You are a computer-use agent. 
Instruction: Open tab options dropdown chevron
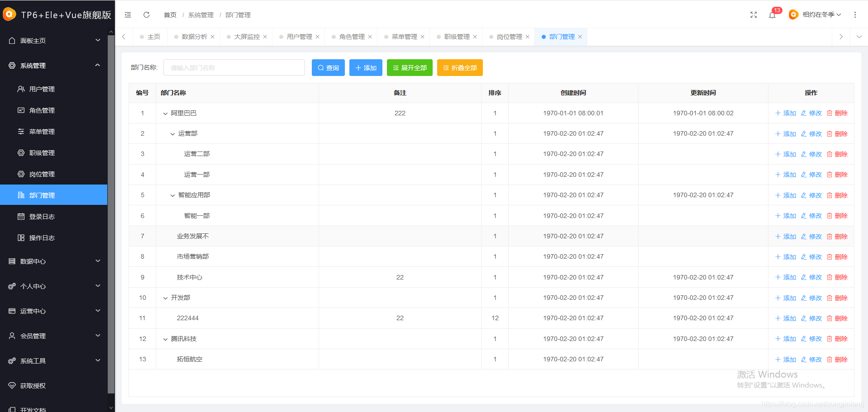point(859,37)
